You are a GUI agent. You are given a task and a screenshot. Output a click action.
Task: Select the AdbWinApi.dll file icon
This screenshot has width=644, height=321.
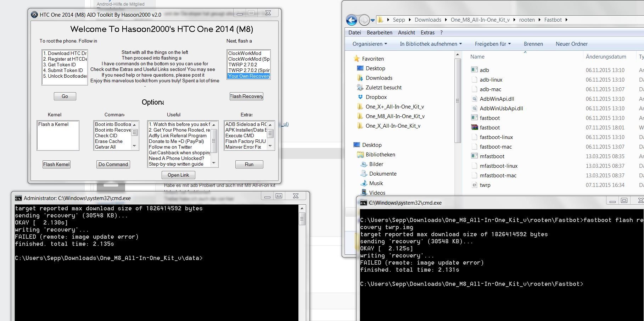pos(475,99)
